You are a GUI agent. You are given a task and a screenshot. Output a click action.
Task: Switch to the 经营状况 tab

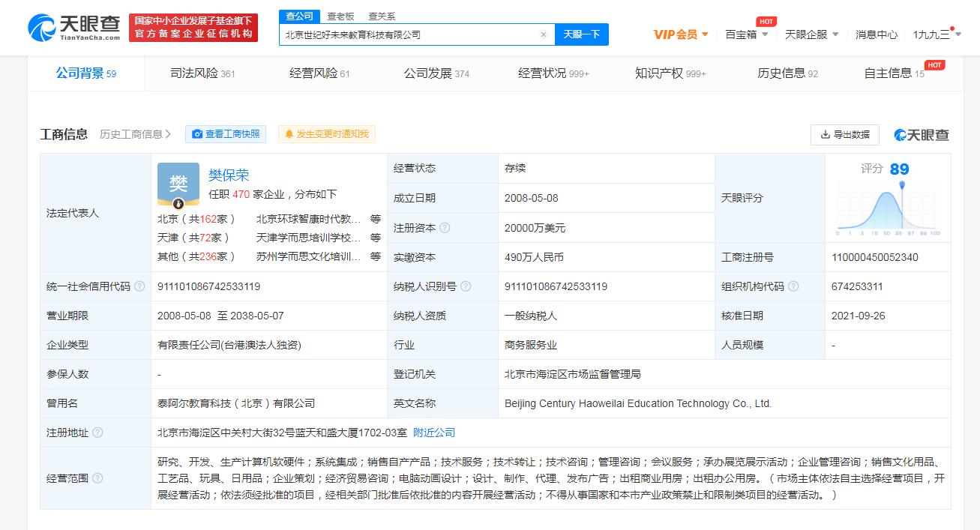[x=553, y=73]
